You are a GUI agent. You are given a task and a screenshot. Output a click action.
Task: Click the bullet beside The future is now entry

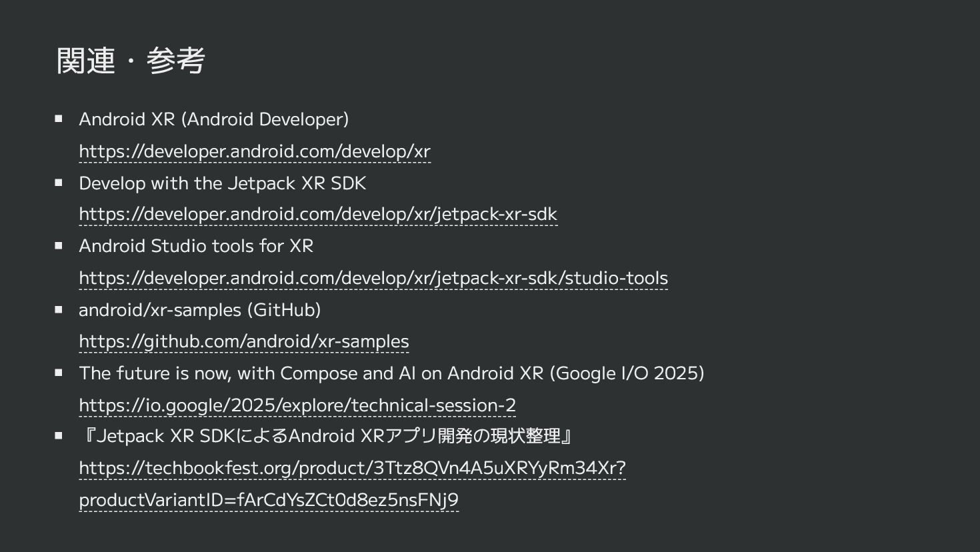59,373
